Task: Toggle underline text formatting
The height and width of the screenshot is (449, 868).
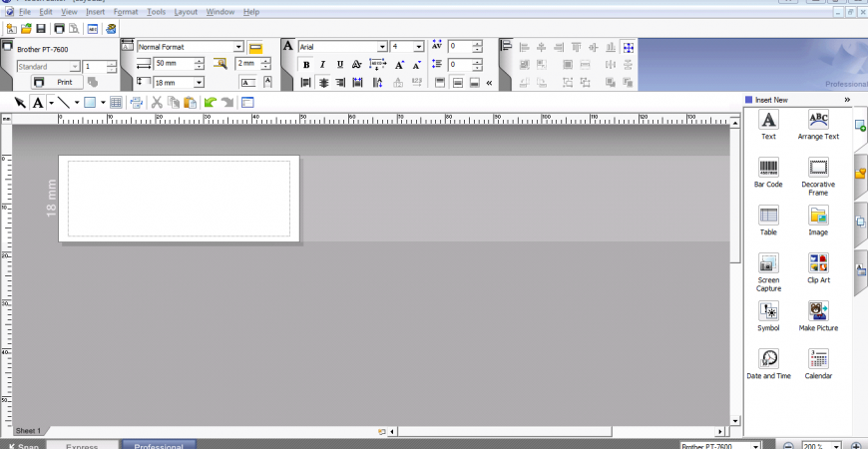Action: [x=340, y=65]
